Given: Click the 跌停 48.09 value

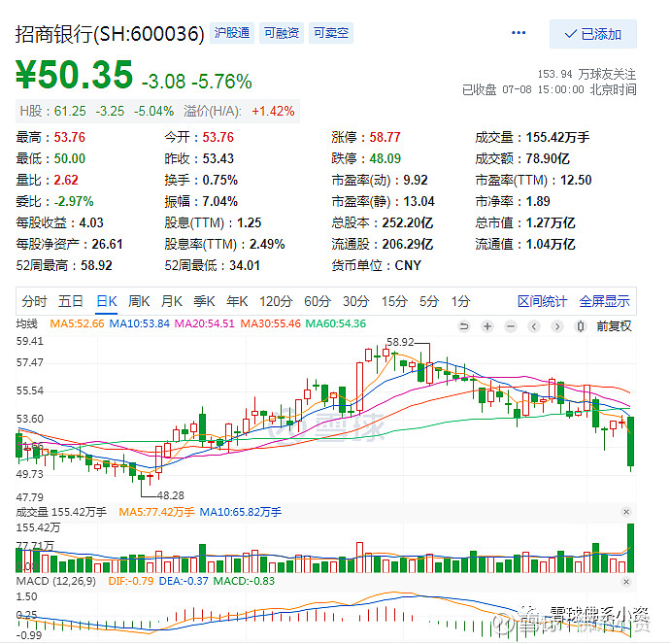Looking at the screenshot, I should pos(385,158).
